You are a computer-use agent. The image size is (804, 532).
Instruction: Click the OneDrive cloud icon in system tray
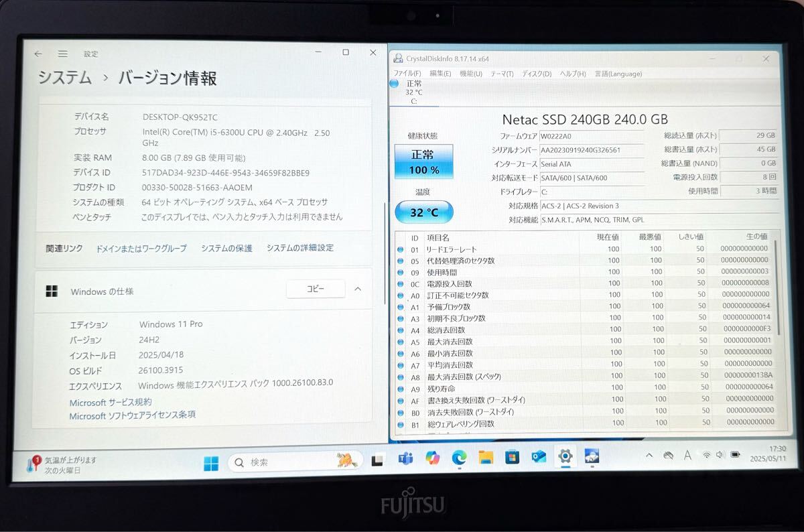[x=668, y=456]
